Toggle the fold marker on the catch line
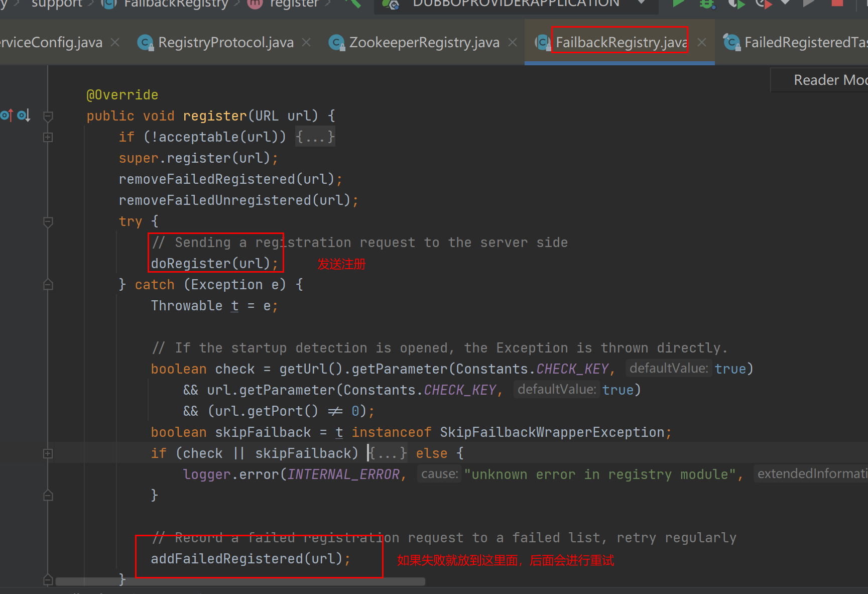This screenshot has width=868, height=594. tap(48, 285)
